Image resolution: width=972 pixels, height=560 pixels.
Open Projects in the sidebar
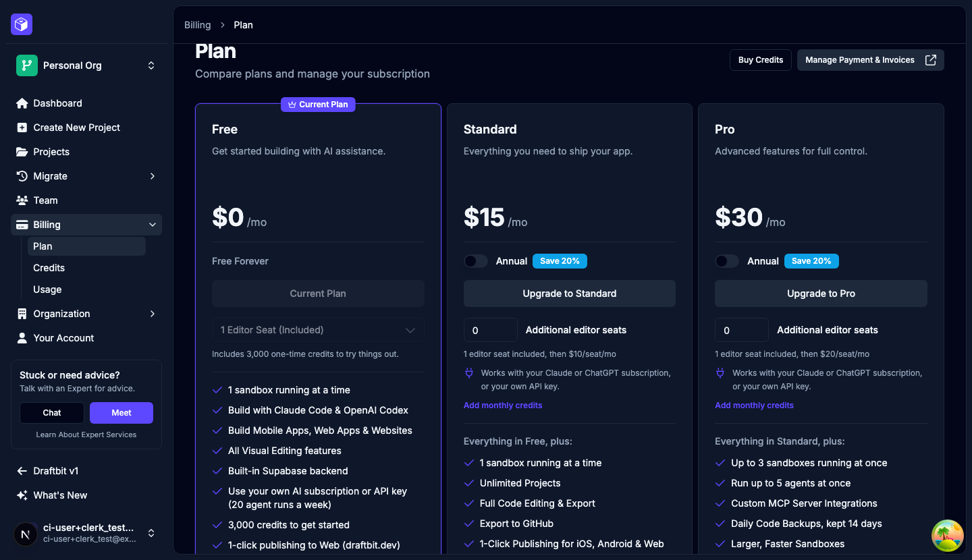click(86, 152)
